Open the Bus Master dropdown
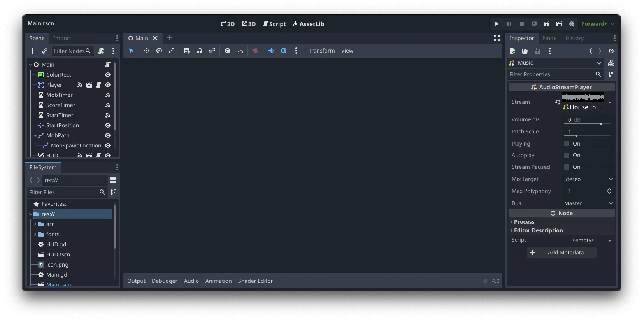This screenshot has height=328, width=644. [x=589, y=203]
